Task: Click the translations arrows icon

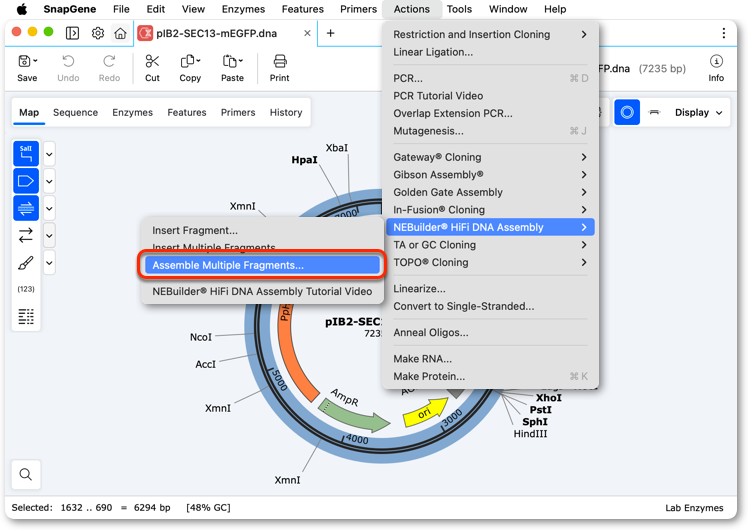Action: click(x=26, y=235)
